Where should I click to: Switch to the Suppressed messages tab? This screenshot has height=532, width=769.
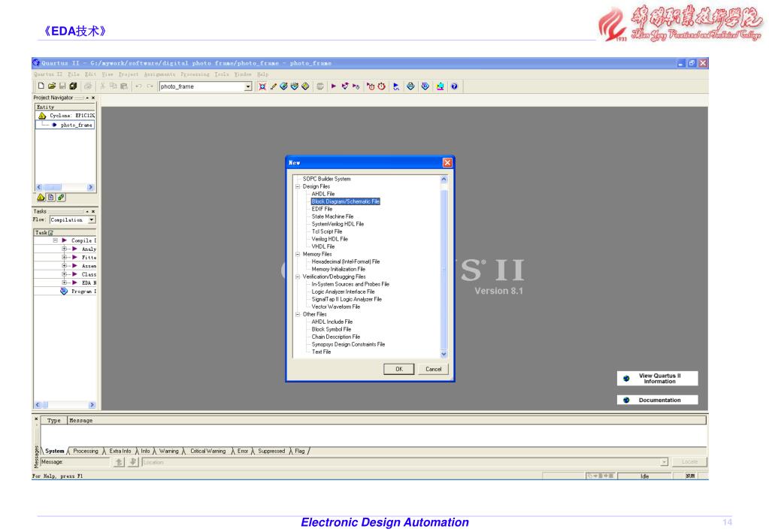(271, 451)
